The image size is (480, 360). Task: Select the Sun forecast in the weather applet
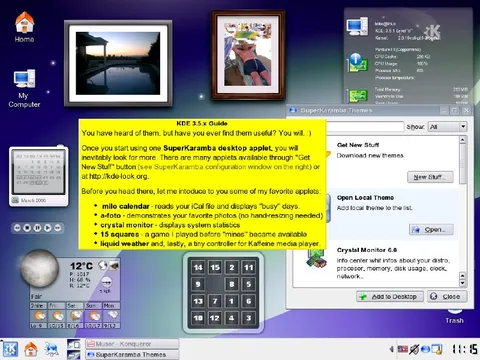(94, 315)
